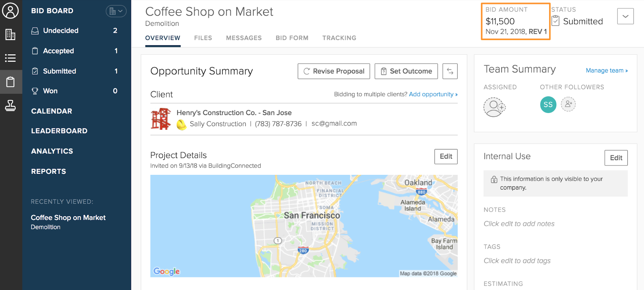The width and height of the screenshot is (644, 290).
Task: Open the Bid Amount revision box
Action: [x=515, y=21]
